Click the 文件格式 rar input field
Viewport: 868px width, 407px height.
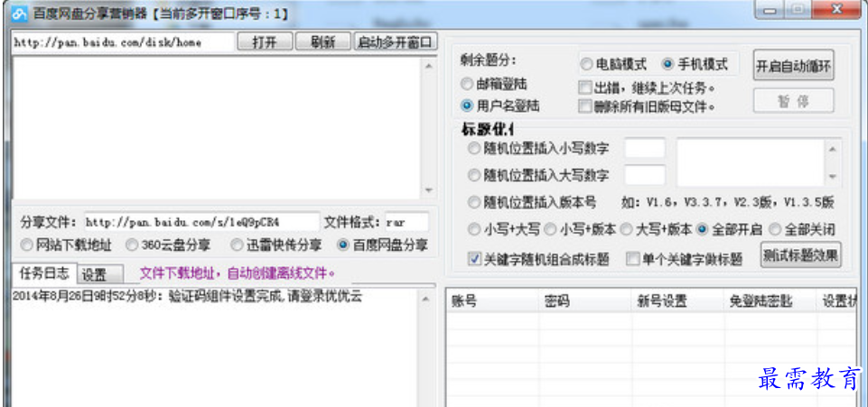click(406, 222)
